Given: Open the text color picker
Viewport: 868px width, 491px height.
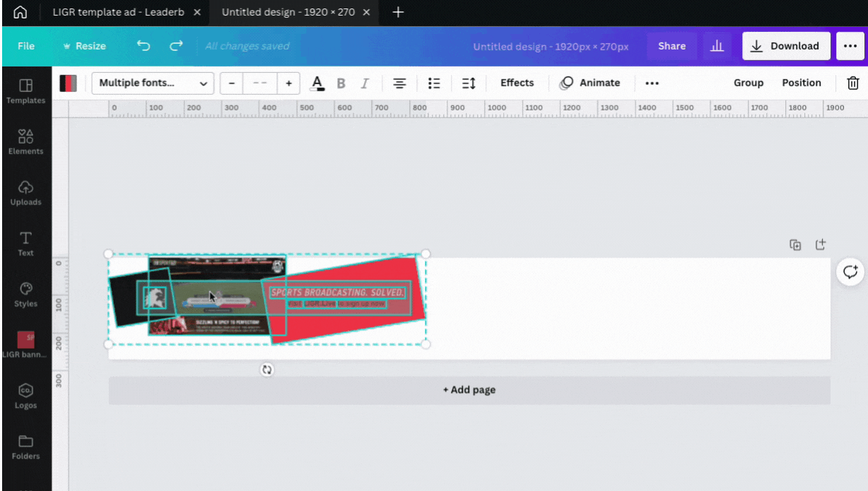Looking at the screenshot, I should click(x=317, y=83).
